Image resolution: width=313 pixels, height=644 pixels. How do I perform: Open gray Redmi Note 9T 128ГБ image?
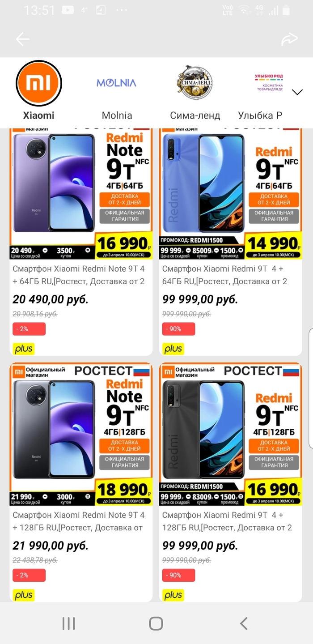[x=81, y=434]
